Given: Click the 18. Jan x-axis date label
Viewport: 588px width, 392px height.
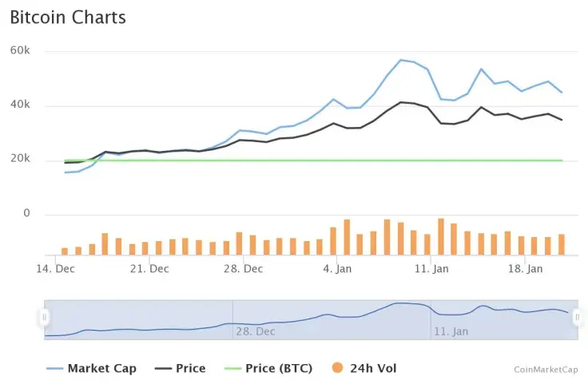Looking at the screenshot, I should coord(524,269).
